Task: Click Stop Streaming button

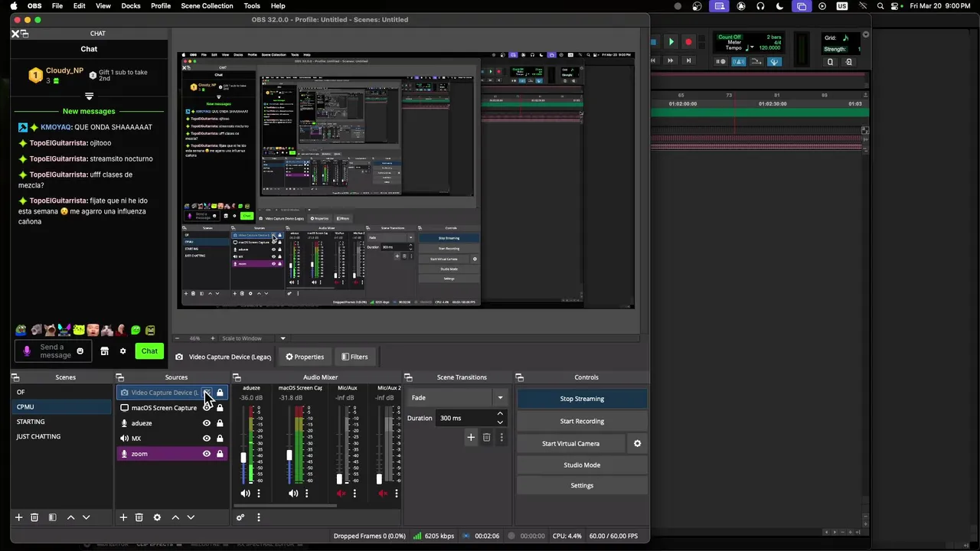Action: click(x=582, y=399)
